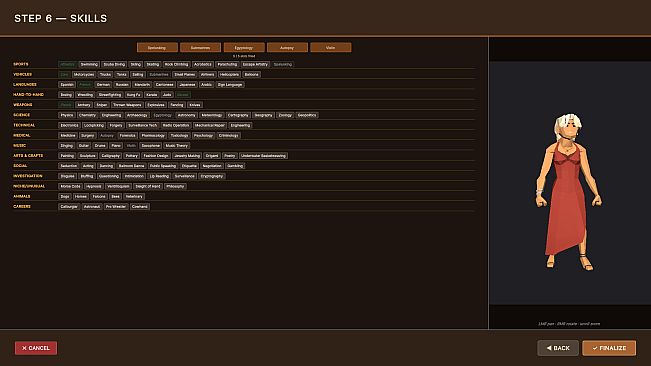Select the Music Theory skill
Screen dimensions: 651x366
click(176, 146)
